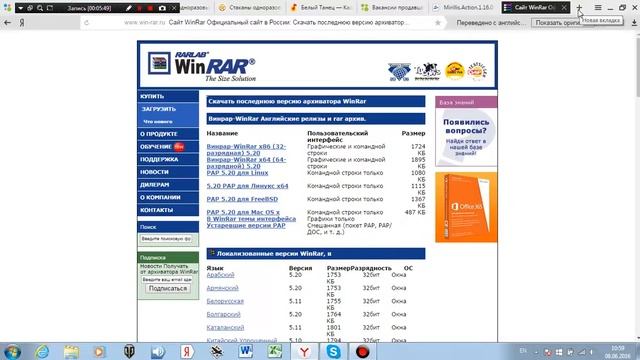
Task: Open the КОНТАКТЫ menu item
Action: click(x=168, y=210)
